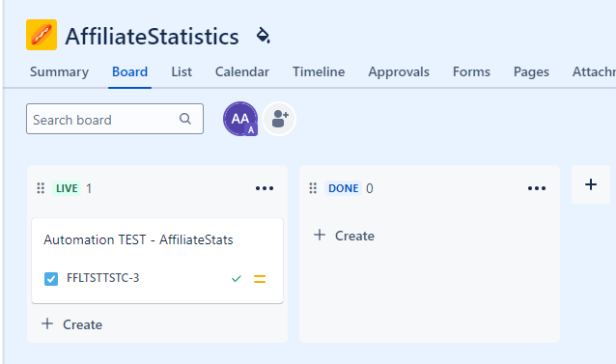Image resolution: width=616 pixels, height=364 pixels.
Task: Grab the DONE column drag handle
Action: pos(313,188)
